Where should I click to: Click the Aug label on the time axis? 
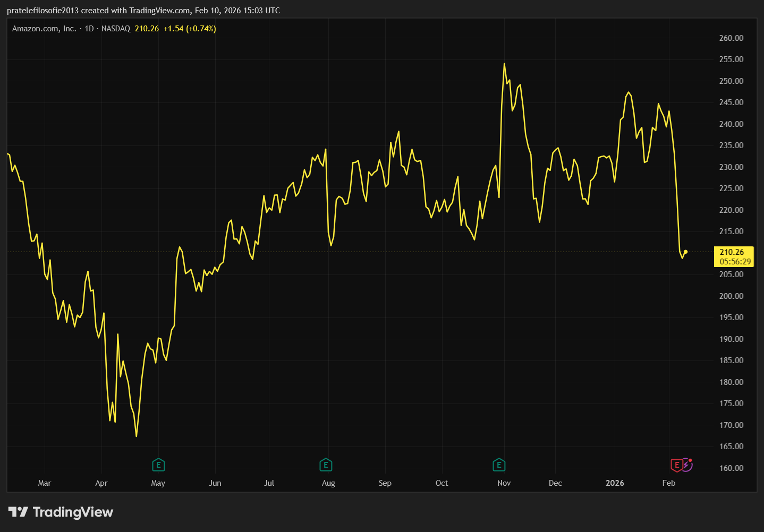328,483
